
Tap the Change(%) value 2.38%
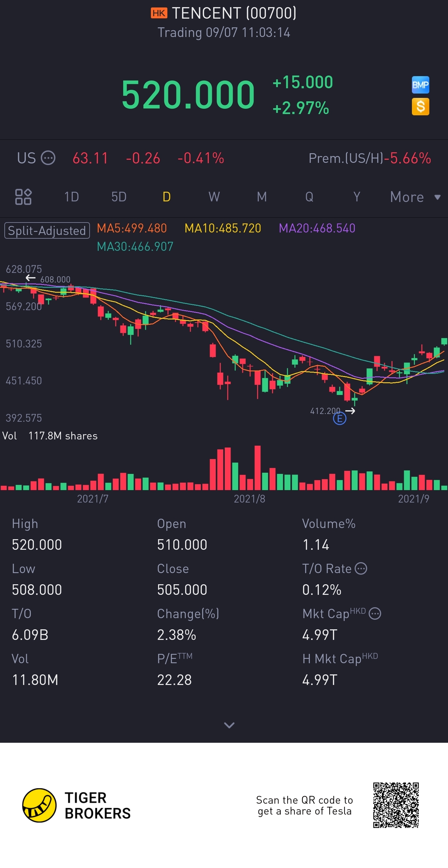tap(176, 635)
